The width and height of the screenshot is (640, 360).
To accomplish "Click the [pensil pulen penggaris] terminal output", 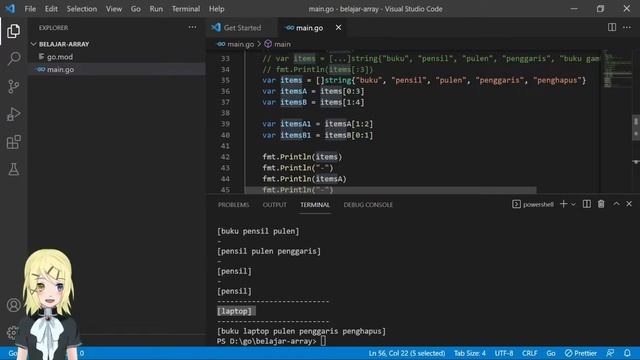I will [269, 251].
